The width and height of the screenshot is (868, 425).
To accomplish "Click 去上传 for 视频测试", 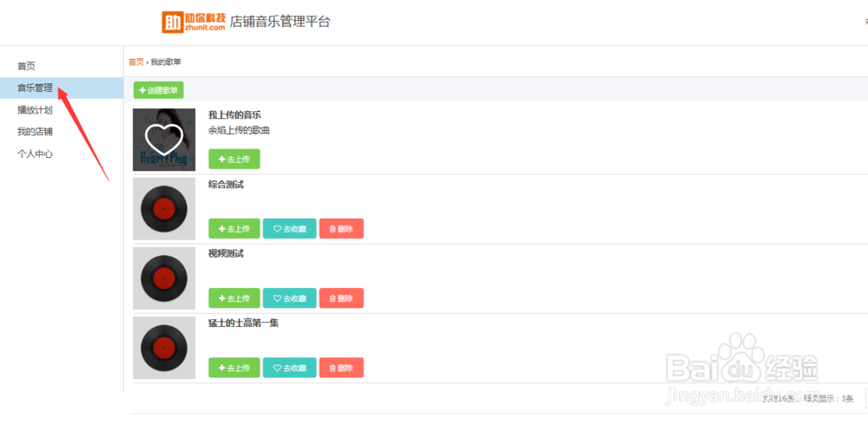I will 234,298.
